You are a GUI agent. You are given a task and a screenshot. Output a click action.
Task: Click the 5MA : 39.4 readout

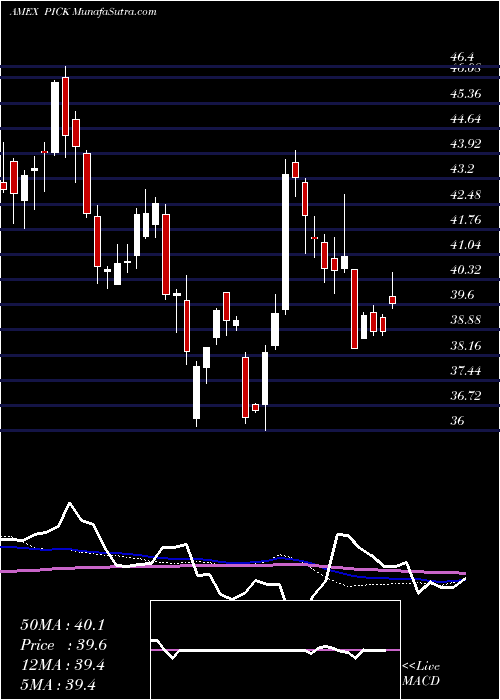(58, 684)
